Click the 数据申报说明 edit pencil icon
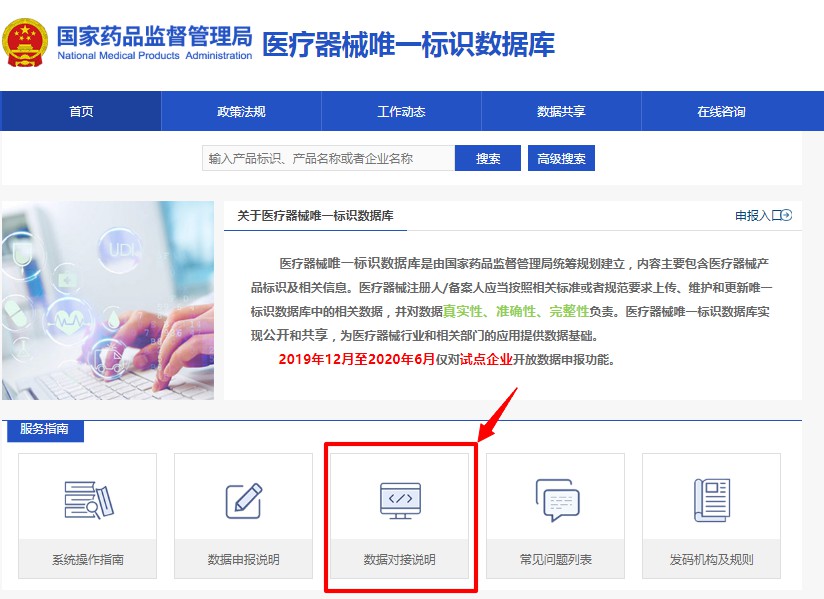 [x=243, y=500]
